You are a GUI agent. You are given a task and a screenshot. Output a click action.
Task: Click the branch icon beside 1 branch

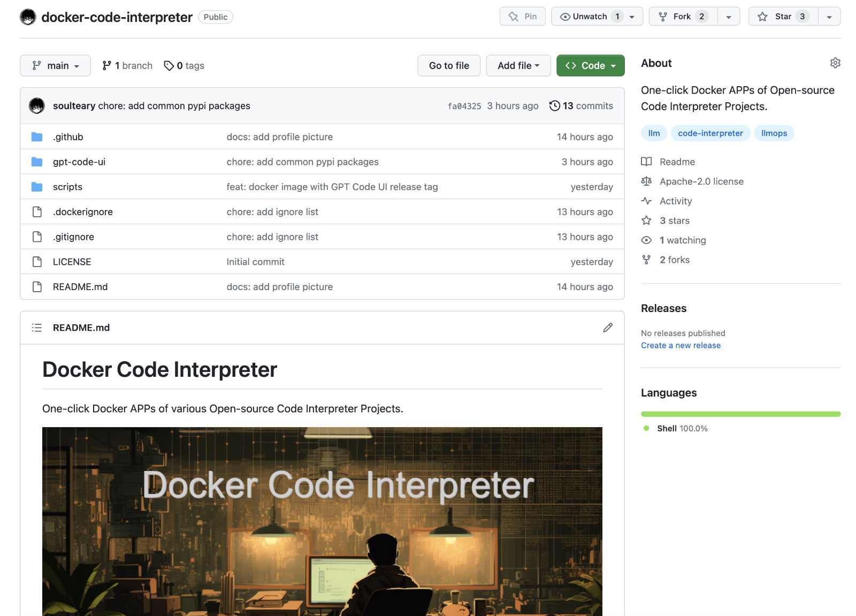pyautogui.click(x=107, y=66)
